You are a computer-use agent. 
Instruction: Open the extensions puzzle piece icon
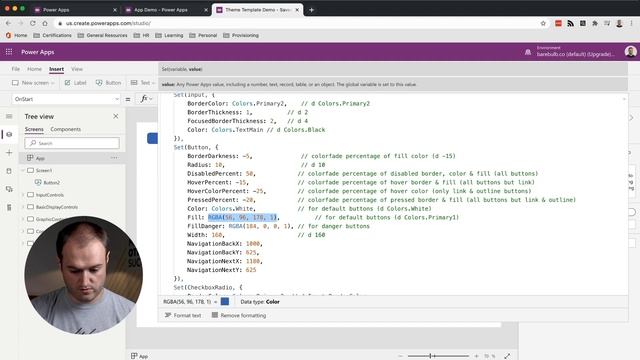595,23
